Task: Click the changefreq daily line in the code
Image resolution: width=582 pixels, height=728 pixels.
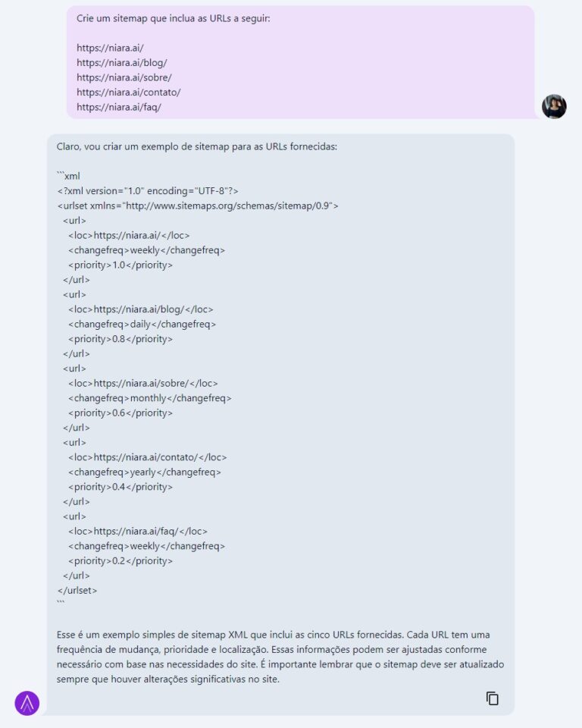Action: (142, 324)
